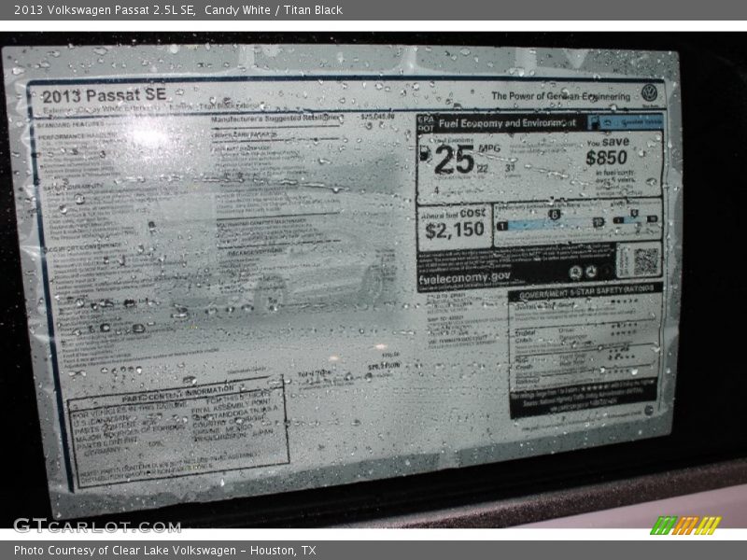The image size is (747, 560).
Task: Click the '2013 Passat SE' heading
Action: [105, 95]
